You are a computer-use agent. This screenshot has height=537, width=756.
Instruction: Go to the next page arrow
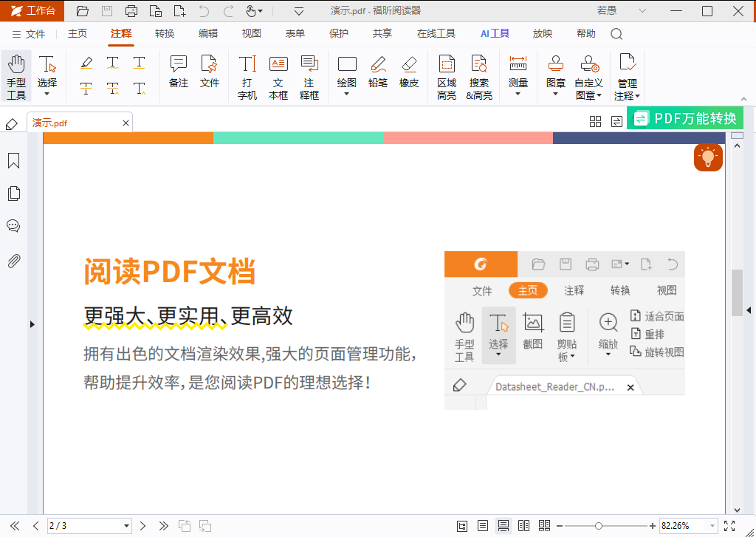pos(142,526)
